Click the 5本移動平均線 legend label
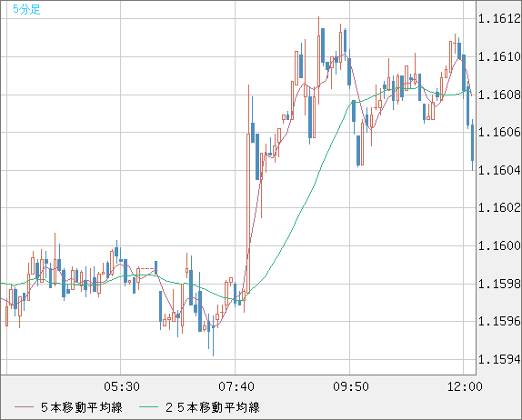The height and width of the screenshot is (420, 522). [x=82, y=407]
